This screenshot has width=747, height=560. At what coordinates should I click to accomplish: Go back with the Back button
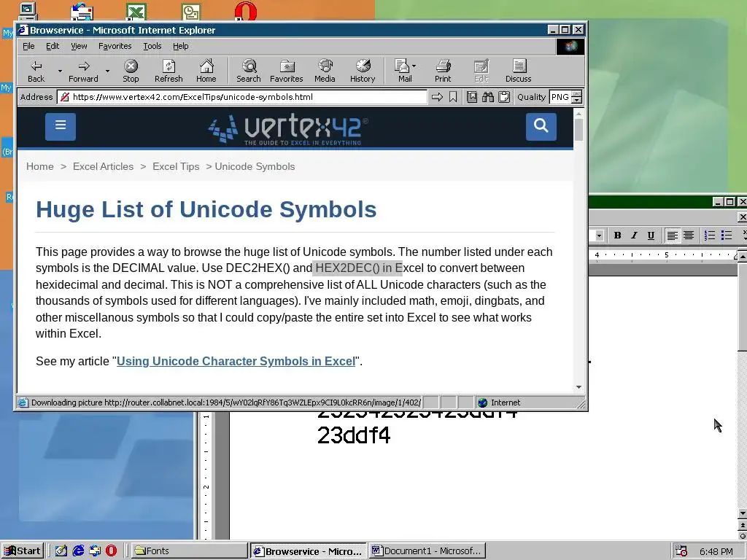[x=36, y=71]
